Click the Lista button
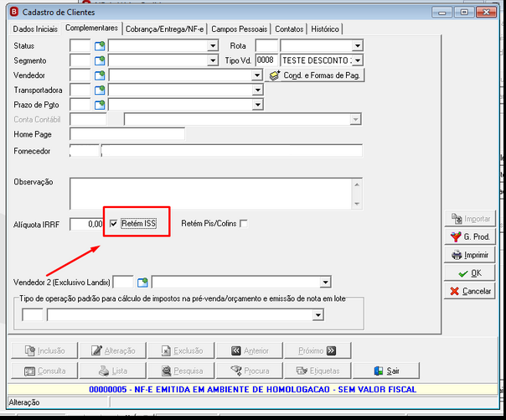The width and height of the screenshot is (506, 420). (x=113, y=371)
